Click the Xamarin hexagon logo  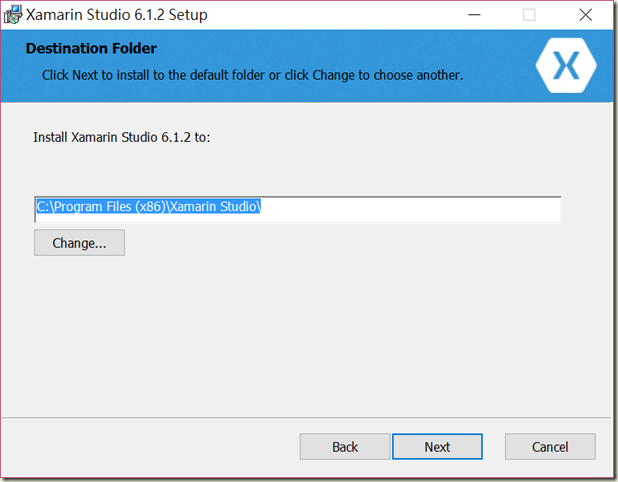click(566, 65)
